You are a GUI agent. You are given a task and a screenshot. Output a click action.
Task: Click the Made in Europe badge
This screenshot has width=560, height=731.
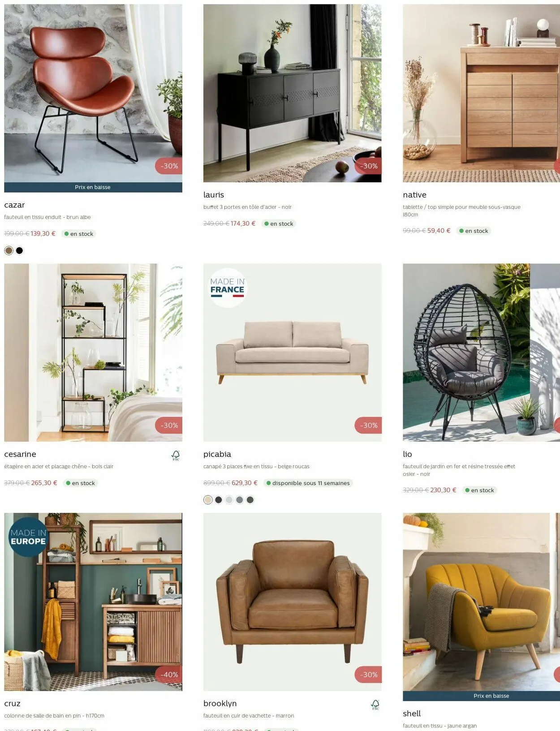[x=28, y=537]
